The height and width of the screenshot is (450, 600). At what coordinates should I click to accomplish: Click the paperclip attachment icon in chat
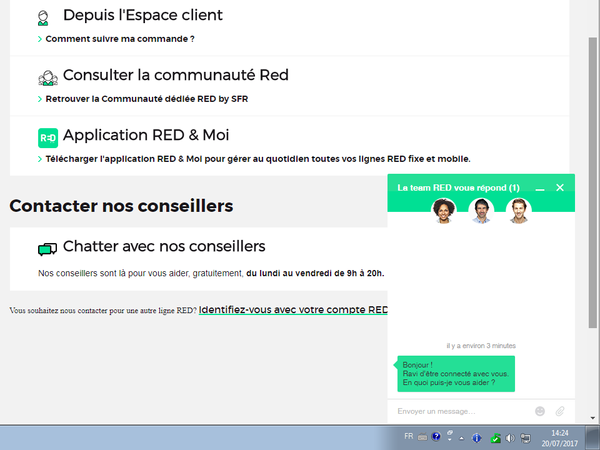click(560, 411)
